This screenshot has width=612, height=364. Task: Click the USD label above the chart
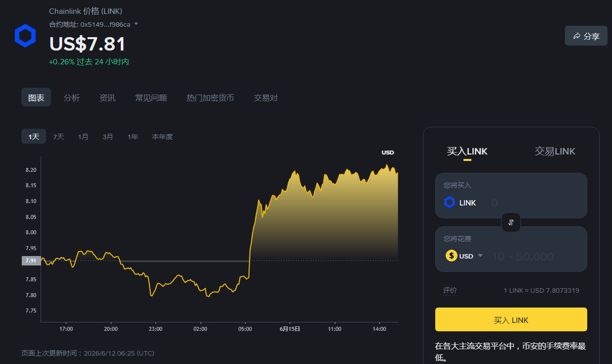[388, 153]
